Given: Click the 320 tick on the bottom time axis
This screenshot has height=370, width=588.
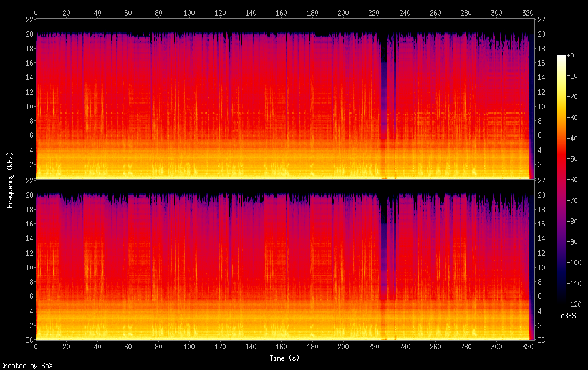Looking at the screenshot, I should tap(528, 346).
